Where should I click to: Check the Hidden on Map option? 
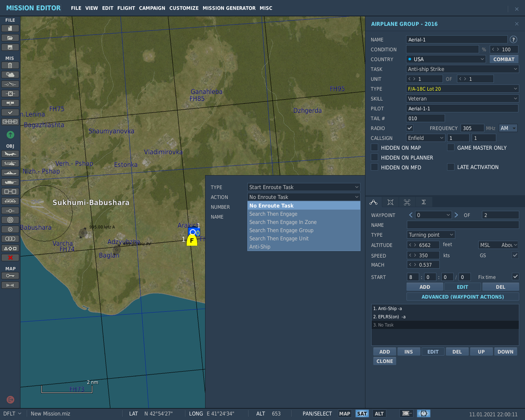[x=374, y=148]
